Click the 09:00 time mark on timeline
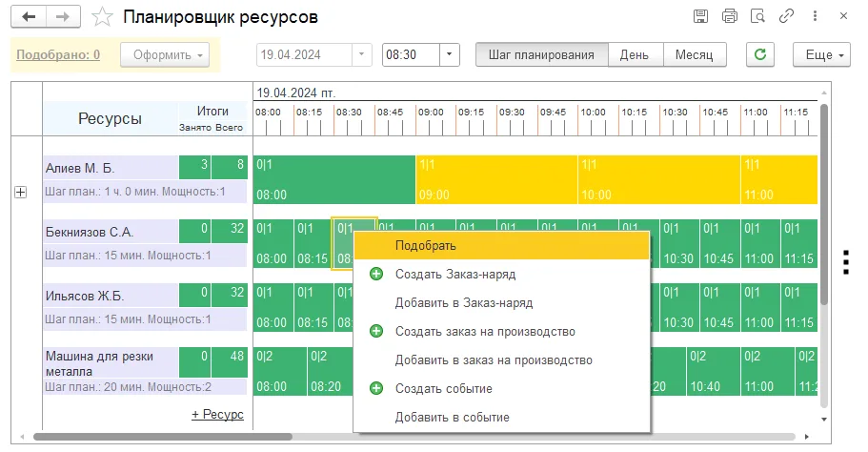Screen dimensions: 868x452 (431, 112)
